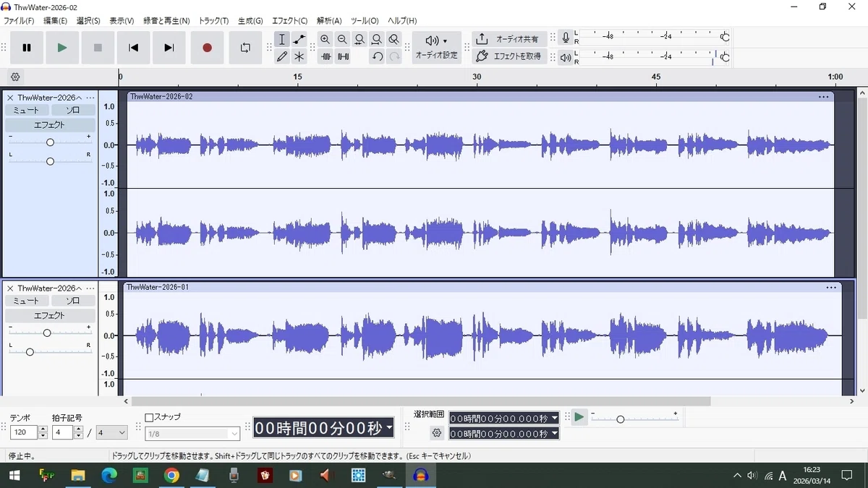Mute the ThwWater-2026-01 track
The image size is (868, 488).
27,301
